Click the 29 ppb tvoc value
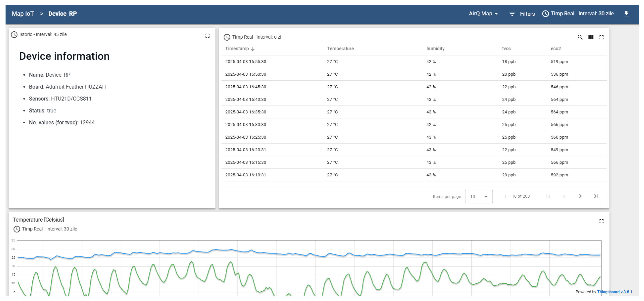Image resolution: width=644 pixels, height=301 pixels. click(x=509, y=175)
